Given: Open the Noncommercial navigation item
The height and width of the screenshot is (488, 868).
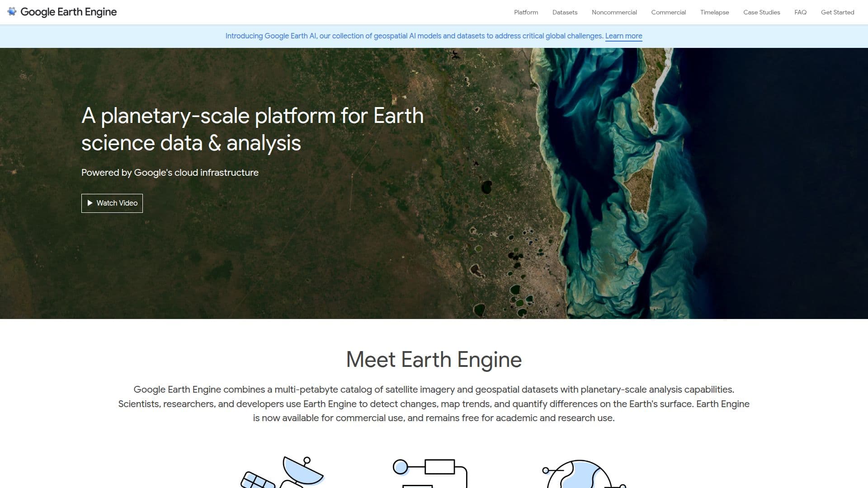Looking at the screenshot, I should point(614,12).
